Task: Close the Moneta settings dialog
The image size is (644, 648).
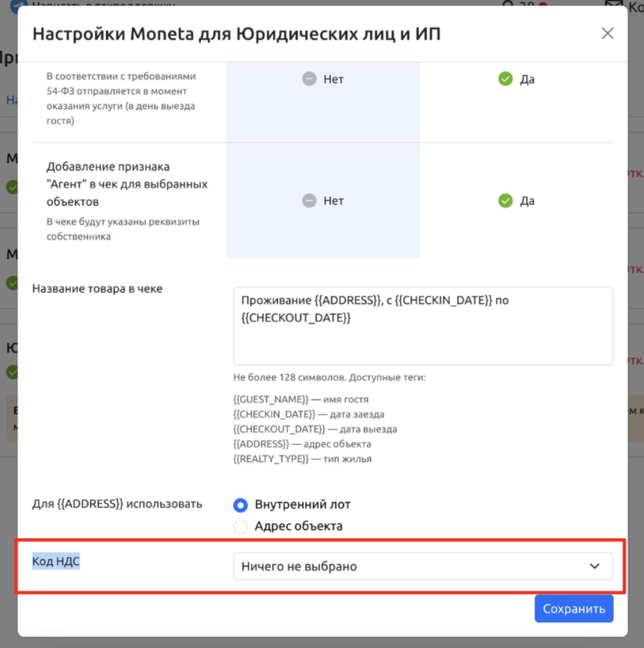Action: [607, 33]
